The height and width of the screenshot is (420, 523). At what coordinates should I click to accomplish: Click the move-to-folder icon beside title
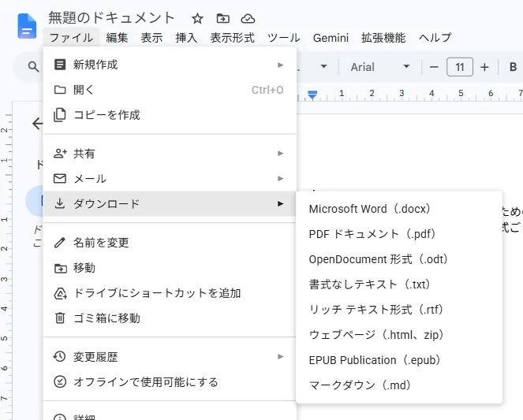(222, 19)
